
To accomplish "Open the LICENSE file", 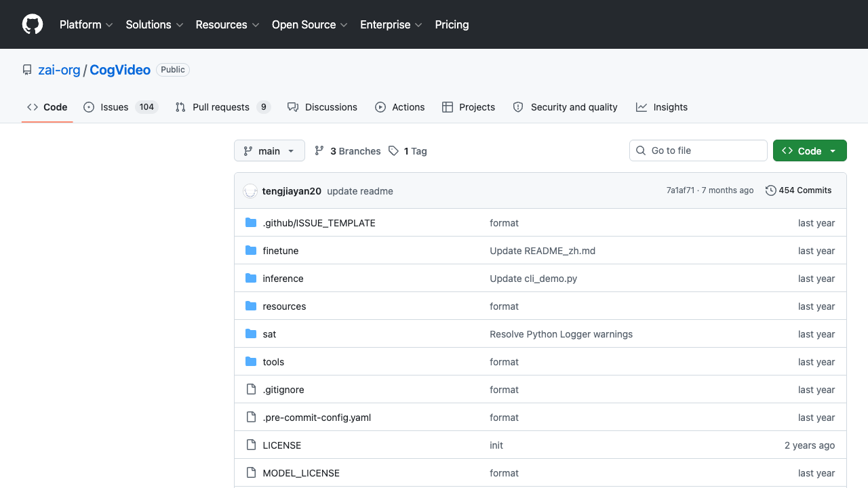I will coord(282,445).
